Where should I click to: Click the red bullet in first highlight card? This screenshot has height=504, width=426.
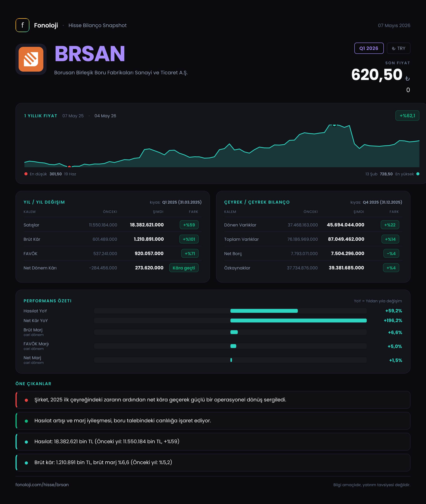click(26, 400)
